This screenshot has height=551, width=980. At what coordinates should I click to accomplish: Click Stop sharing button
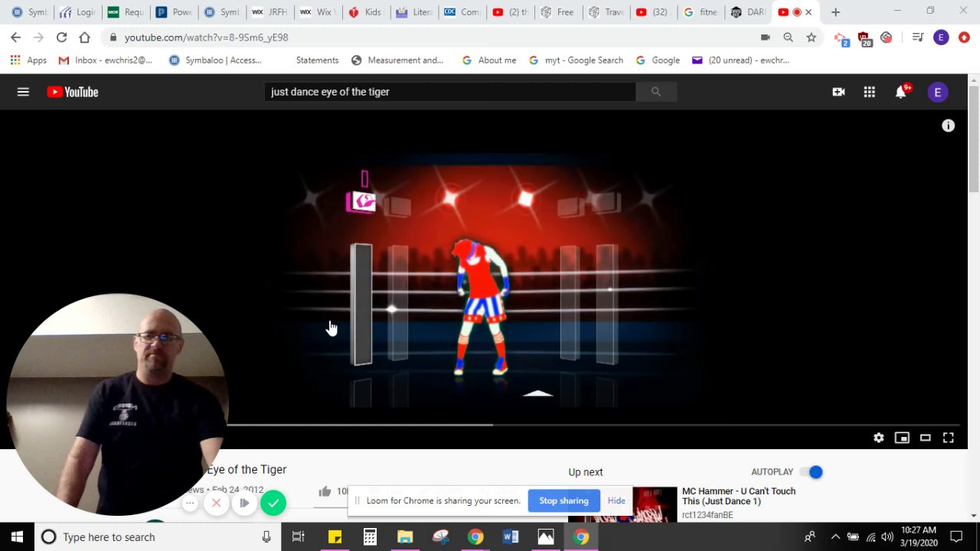563,500
